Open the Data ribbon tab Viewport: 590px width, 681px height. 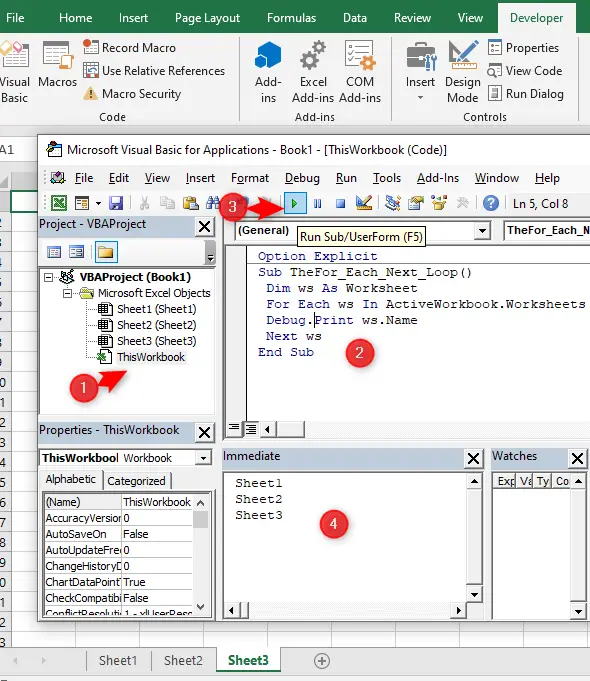(x=355, y=18)
